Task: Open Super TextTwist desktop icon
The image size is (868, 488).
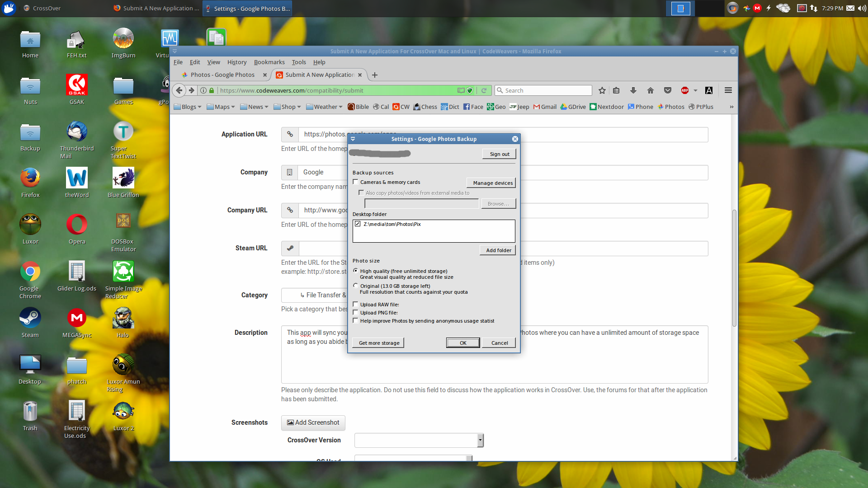Action: 123,140
